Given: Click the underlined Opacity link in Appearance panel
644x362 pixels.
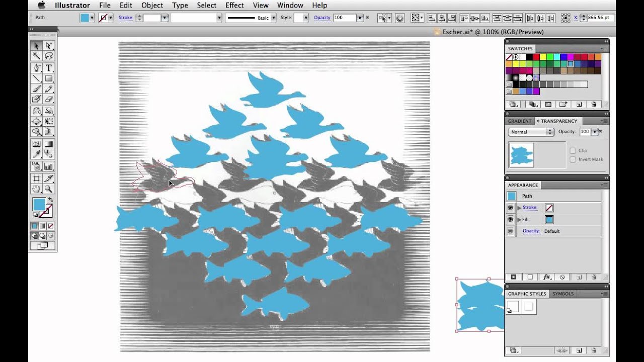Looking at the screenshot, I should tap(531, 231).
